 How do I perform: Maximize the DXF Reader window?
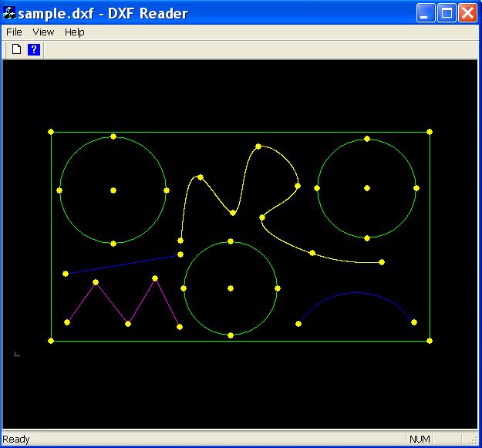(x=447, y=13)
